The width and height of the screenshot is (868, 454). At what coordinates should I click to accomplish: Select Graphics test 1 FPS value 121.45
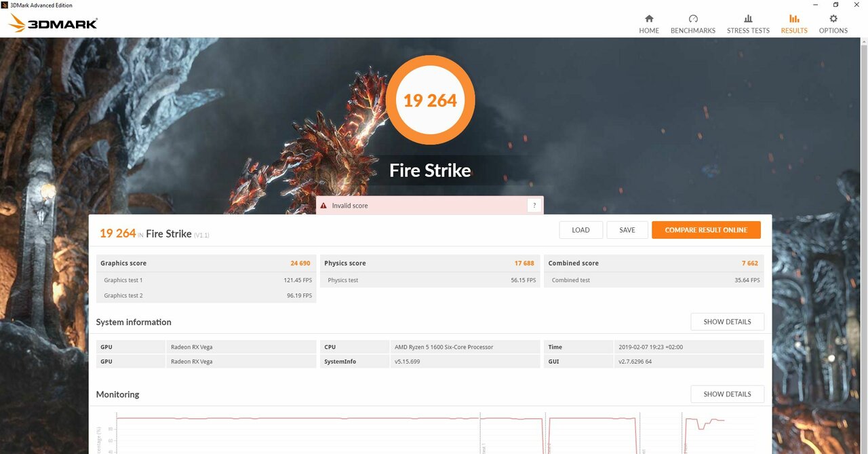298,280
